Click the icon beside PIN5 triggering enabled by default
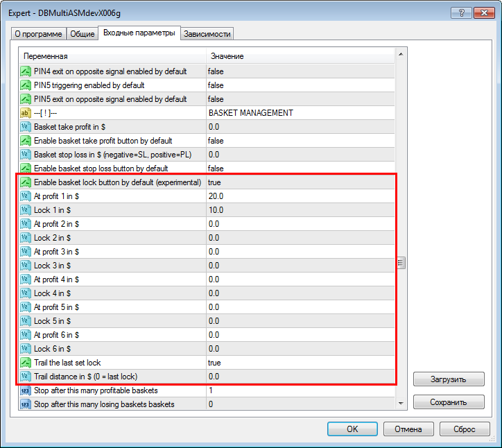This screenshot has height=448, width=502. pos(26,85)
